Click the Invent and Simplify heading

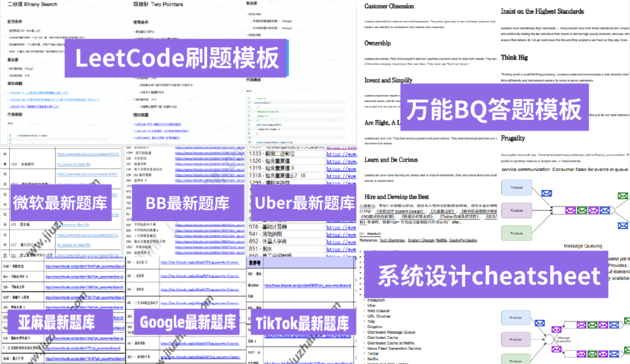tap(388, 80)
